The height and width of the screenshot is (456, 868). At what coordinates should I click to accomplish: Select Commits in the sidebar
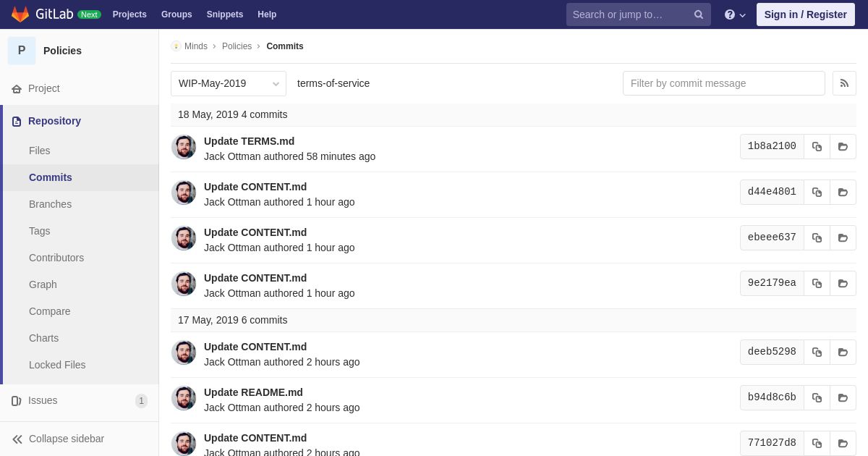coord(51,177)
